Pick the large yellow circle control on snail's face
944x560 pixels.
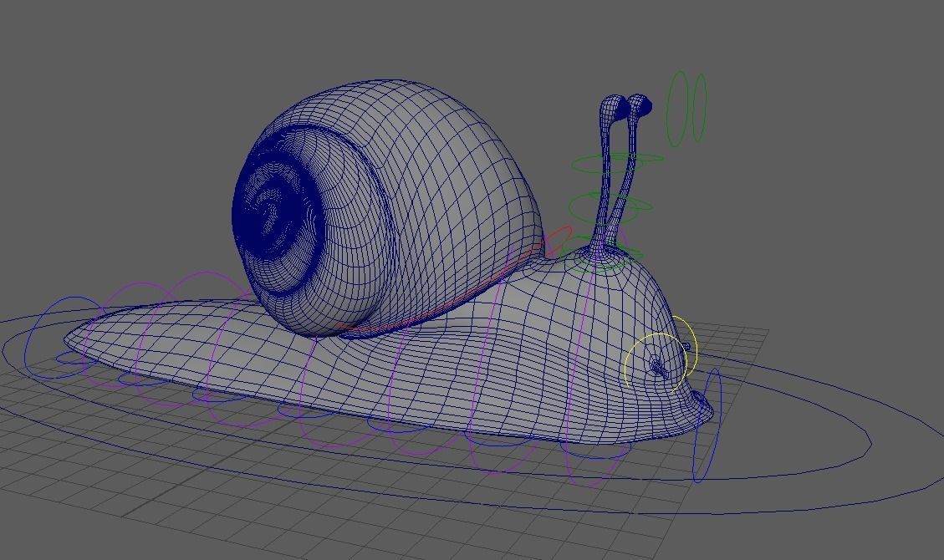click(656, 363)
